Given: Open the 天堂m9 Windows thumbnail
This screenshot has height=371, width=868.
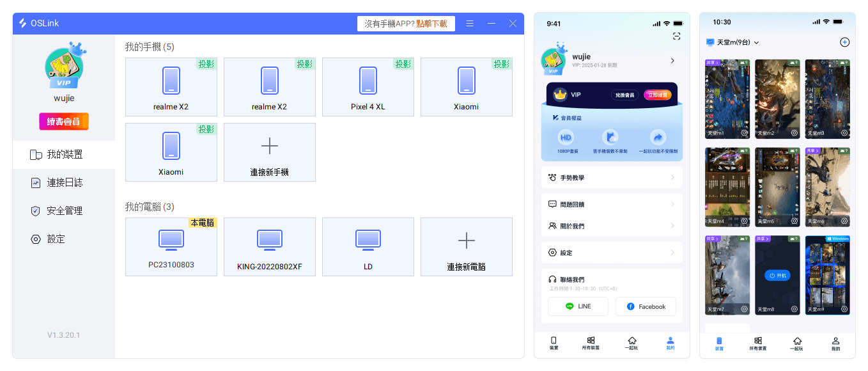Looking at the screenshot, I should [x=827, y=275].
